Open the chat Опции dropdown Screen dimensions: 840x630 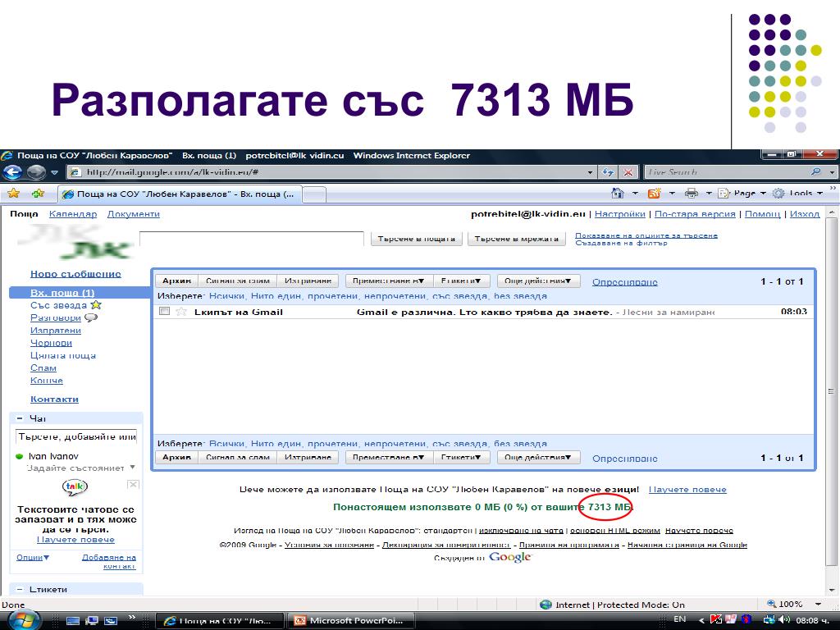click(x=33, y=557)
